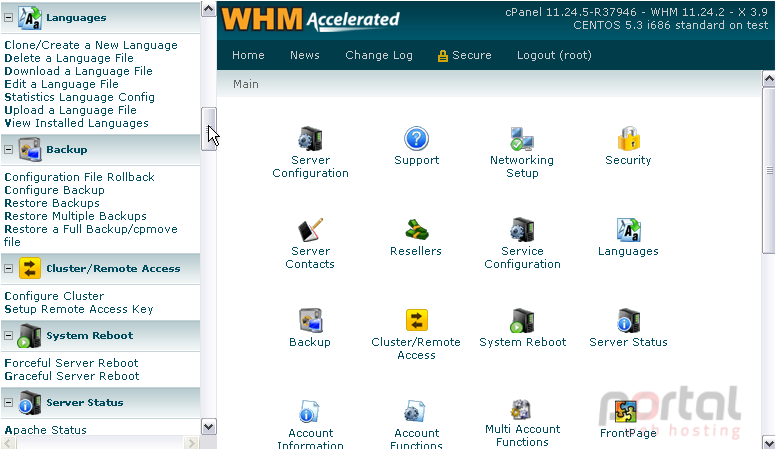Click sidebar scroll up arrow
Screen dimensions: 776x450
(208, 9)
